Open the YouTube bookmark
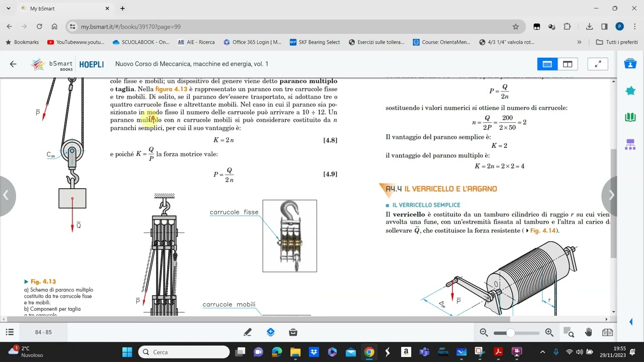This screenshot has width=644, height=362. [x=76, y=42]
